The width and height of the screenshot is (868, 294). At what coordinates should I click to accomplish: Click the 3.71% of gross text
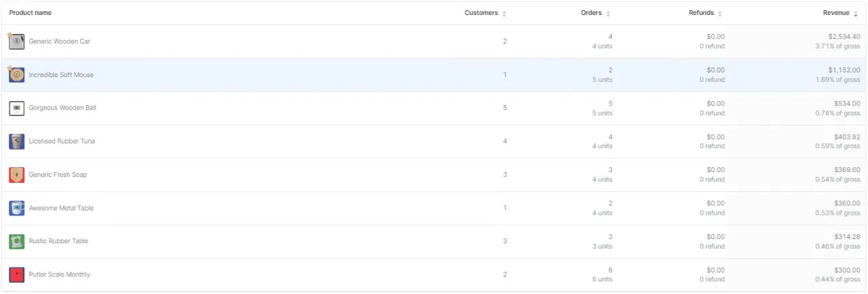tap(838, 46)
